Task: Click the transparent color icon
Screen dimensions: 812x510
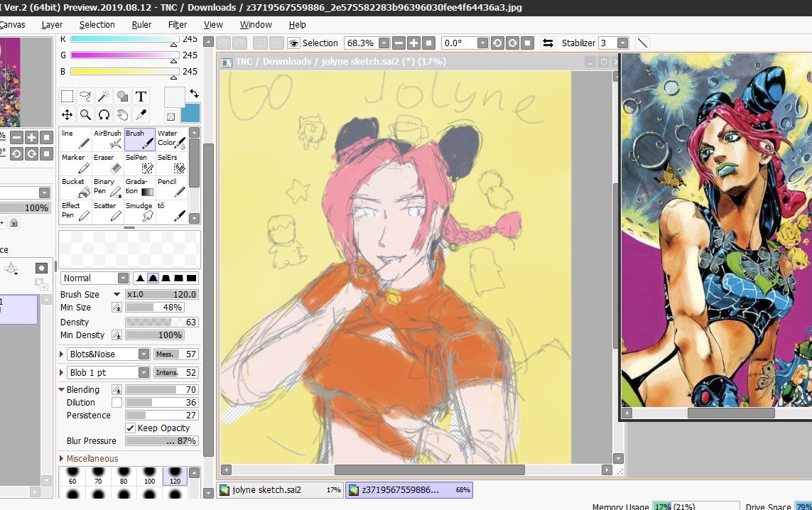Action: click(171, 116)
